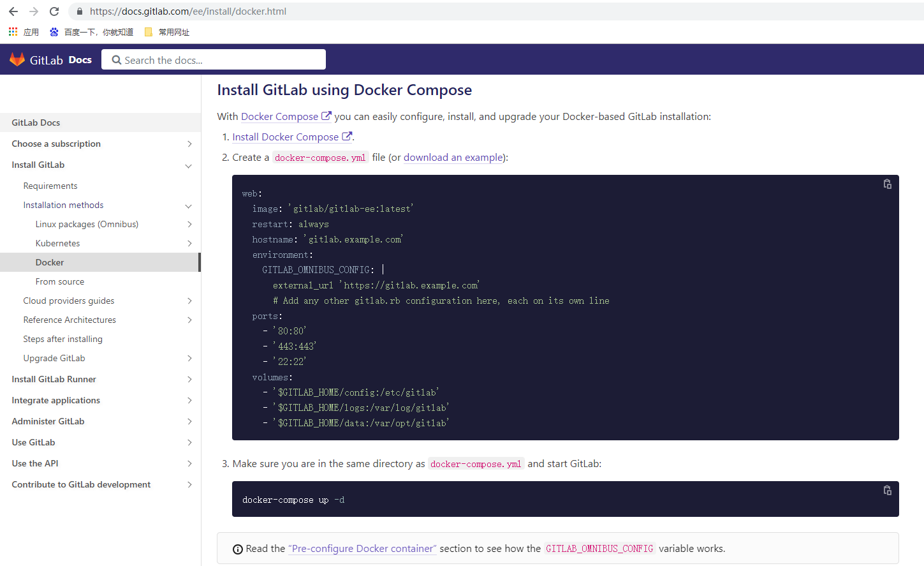This screenshot has width=924, height=566.
Task: Click the info circle icon in note
Action: point(238,549)
